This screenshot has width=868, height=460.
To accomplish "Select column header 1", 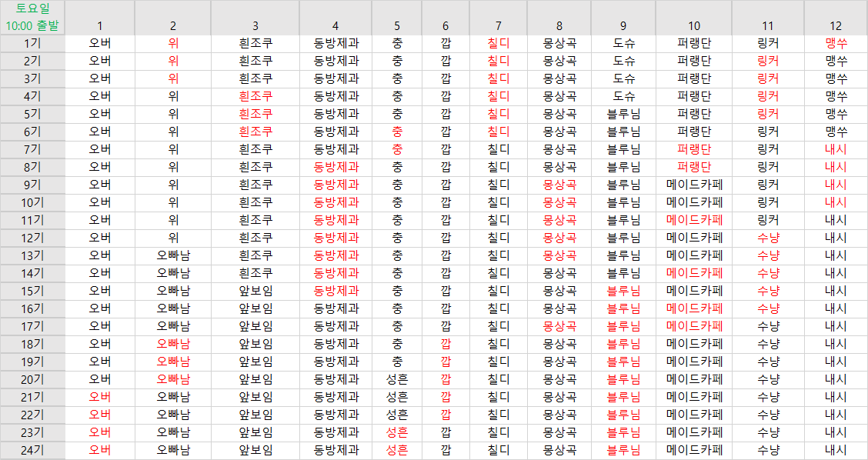I will click(x=99, y=25).
